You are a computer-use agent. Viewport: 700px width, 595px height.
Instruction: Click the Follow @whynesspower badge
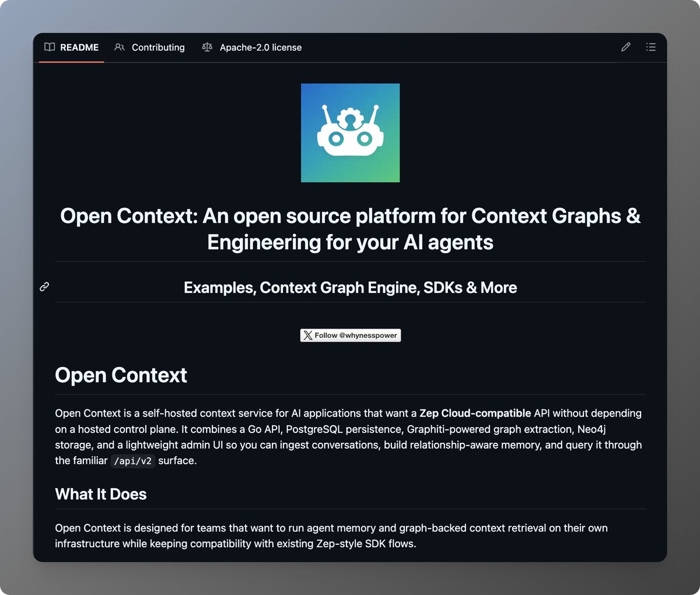351,335
